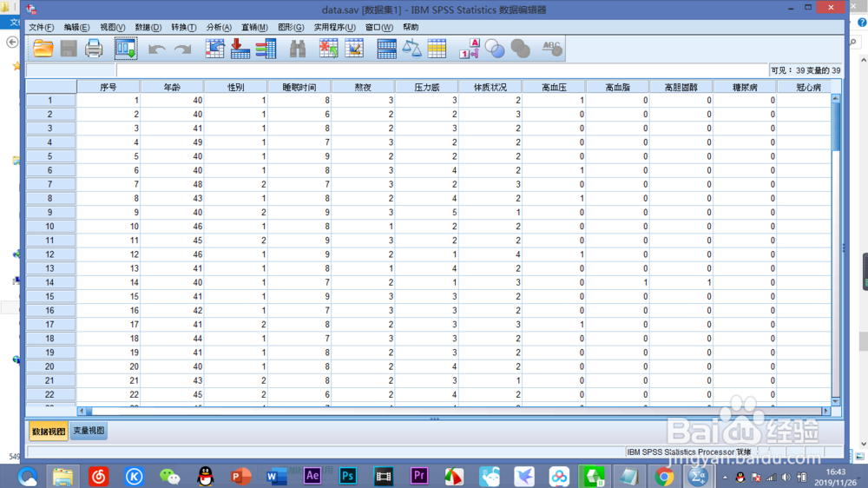
Task: Run spell check ABC icon
Action: click(552, 49)
